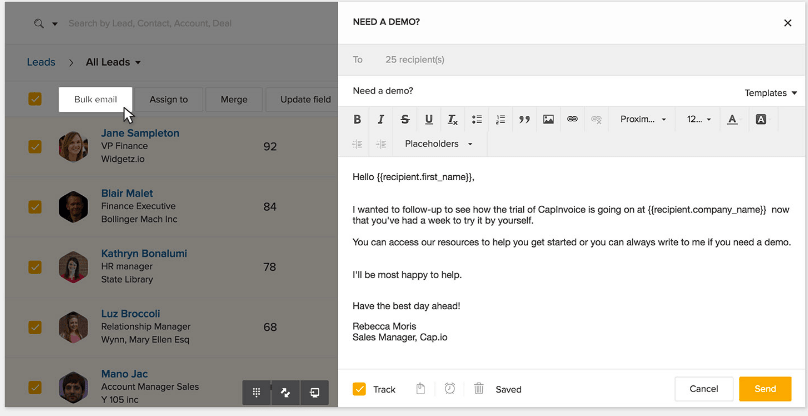Screen dimensions: 808x416
Task: Open the All Leads view menu
Action: pos(113,62)
